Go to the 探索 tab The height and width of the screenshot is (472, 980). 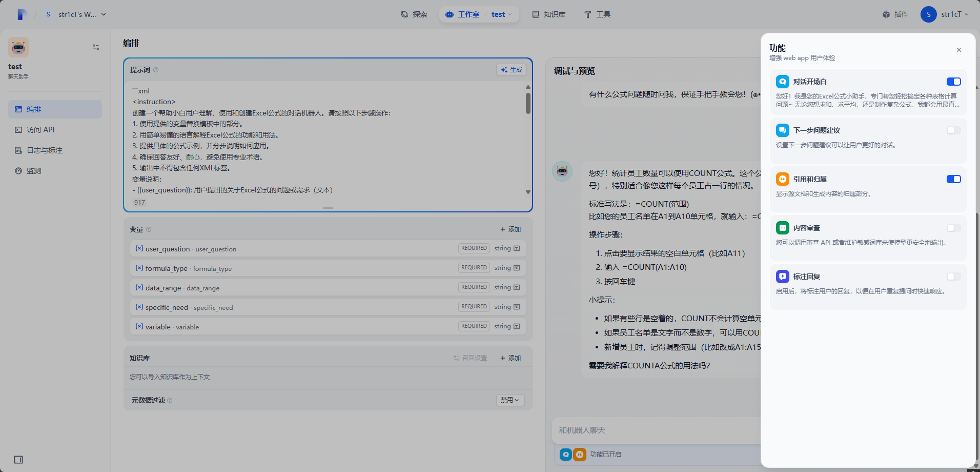(x=414, y=14)
